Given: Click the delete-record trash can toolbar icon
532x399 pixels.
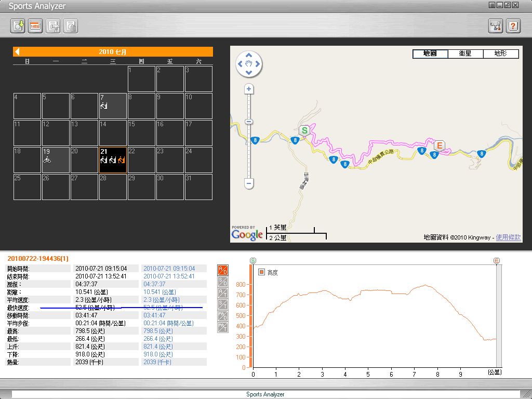Looking at the screenshot, I should point(71,26).
